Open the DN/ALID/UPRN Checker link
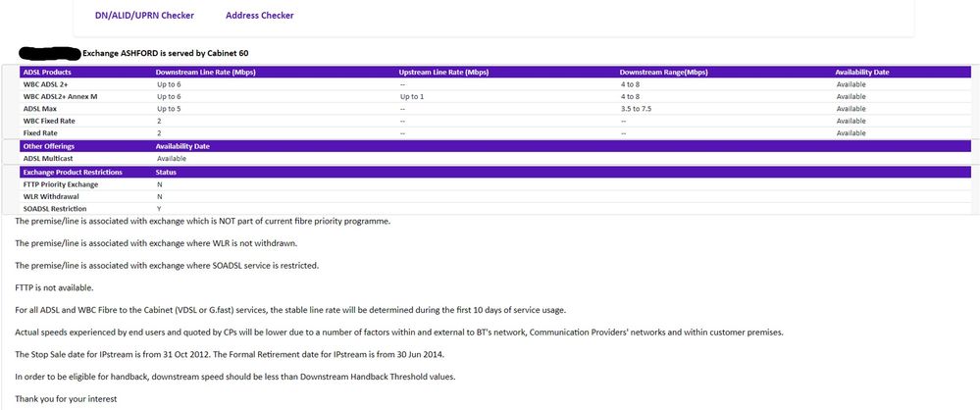 tap(143, 16)
